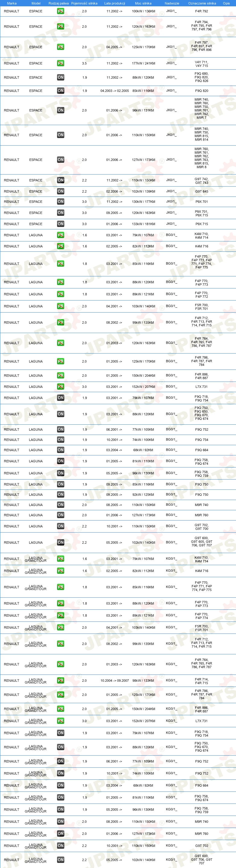
Task: Select engine code F9Q 680, F9Q 820, F9Q 826
Action: [202, 77]
